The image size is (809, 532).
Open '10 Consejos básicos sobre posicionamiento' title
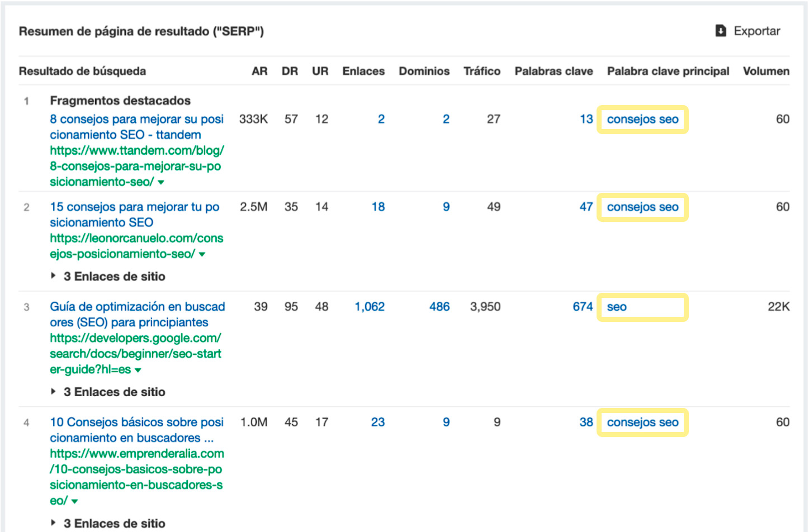(x=136, y=430)
